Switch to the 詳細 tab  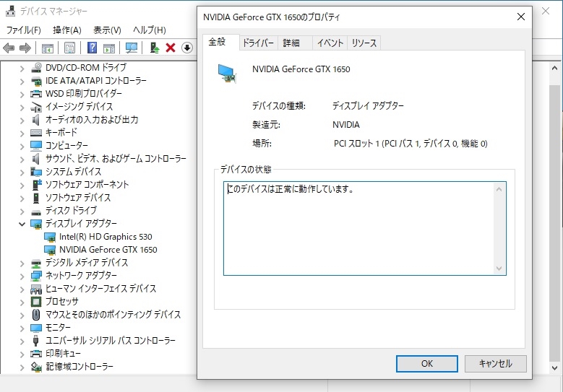295,43
